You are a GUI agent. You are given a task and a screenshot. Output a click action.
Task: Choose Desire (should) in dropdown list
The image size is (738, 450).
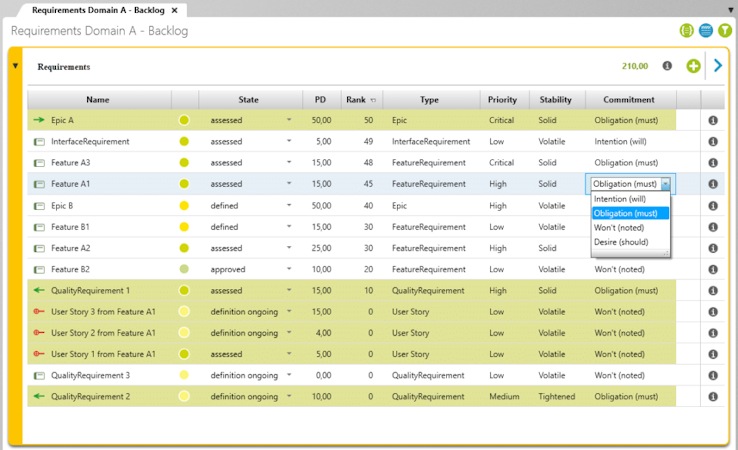coord(621,242)
